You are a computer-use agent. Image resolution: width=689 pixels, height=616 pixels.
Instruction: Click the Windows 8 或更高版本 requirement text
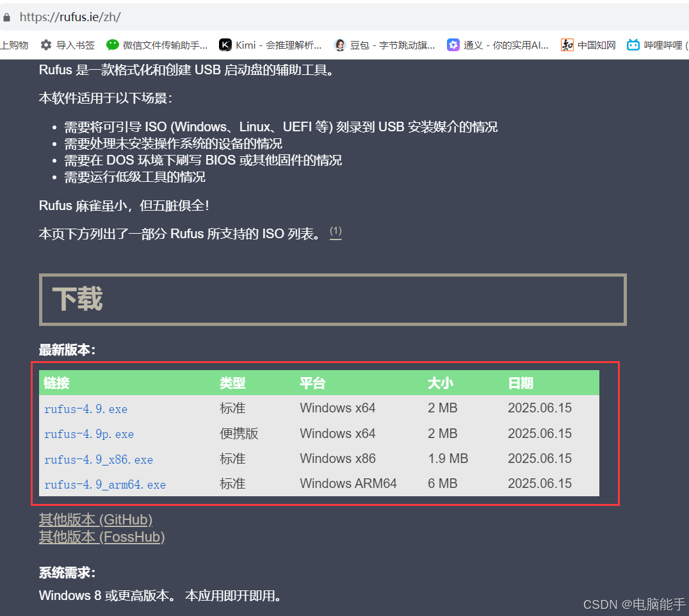pyautogui.click(x=108, y=596)
